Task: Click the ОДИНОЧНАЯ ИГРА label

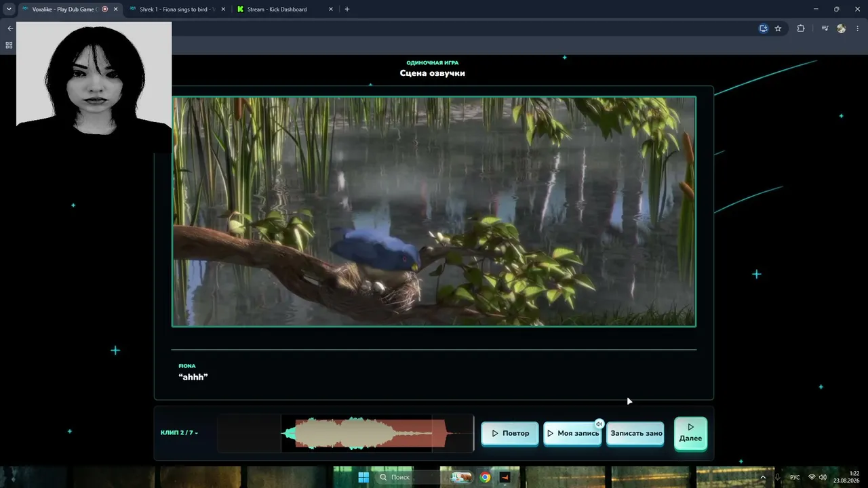Action: click(433, 62)
